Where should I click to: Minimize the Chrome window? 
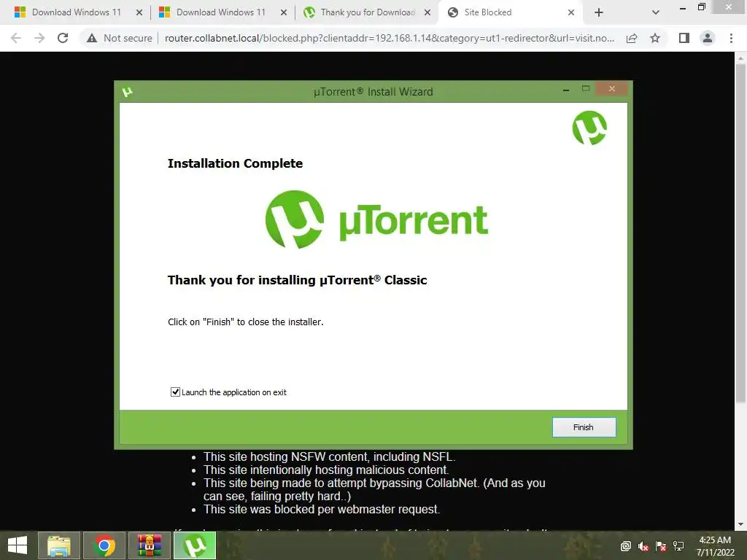(x=683, y=7)
